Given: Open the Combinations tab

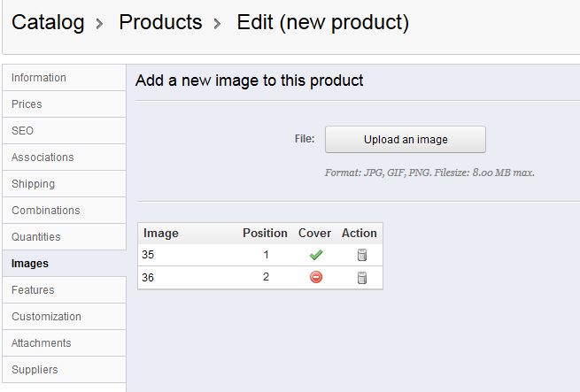Looking at the screenshot, I should (45, 211).
